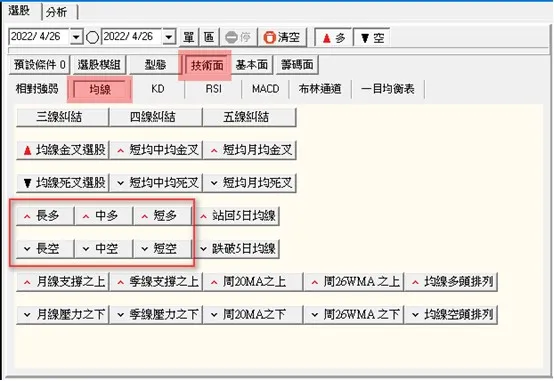Select the 跌破5日均線 condition
Screen dimensions: 554x381
coord(237,249)
